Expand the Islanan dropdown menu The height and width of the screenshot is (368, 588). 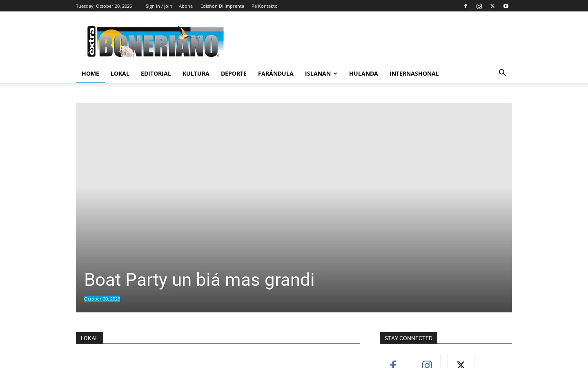pos(321,74)
